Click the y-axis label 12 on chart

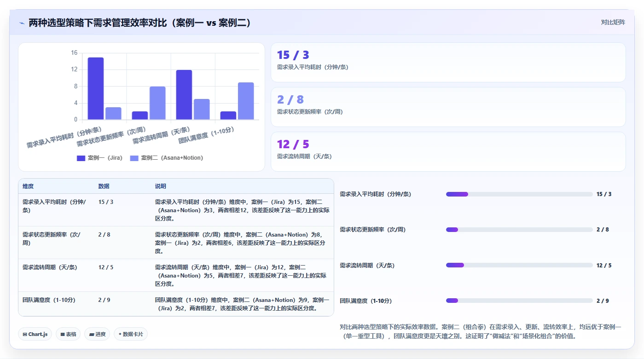pos(74,69)
